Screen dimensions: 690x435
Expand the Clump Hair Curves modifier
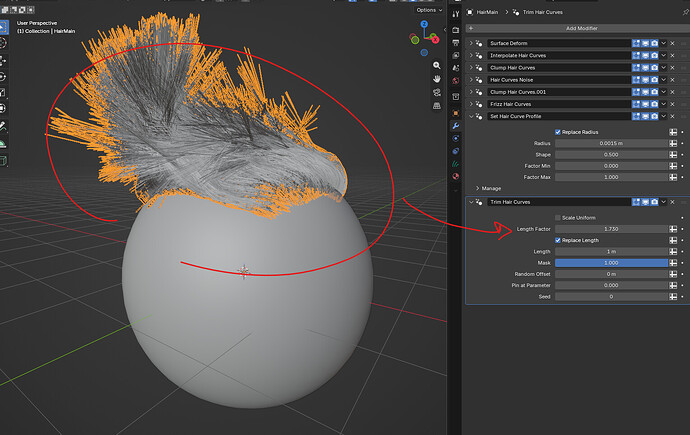click(471, 68)
